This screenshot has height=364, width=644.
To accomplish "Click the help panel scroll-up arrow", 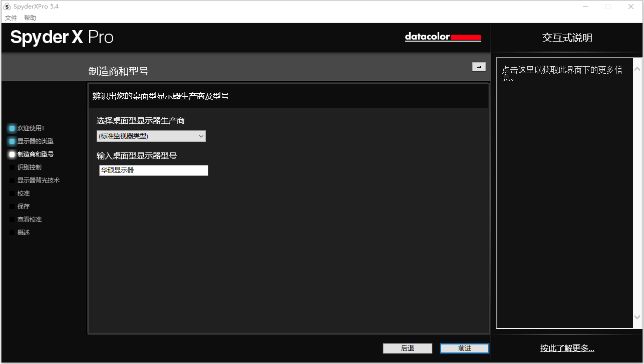I will tap(637, 69).
